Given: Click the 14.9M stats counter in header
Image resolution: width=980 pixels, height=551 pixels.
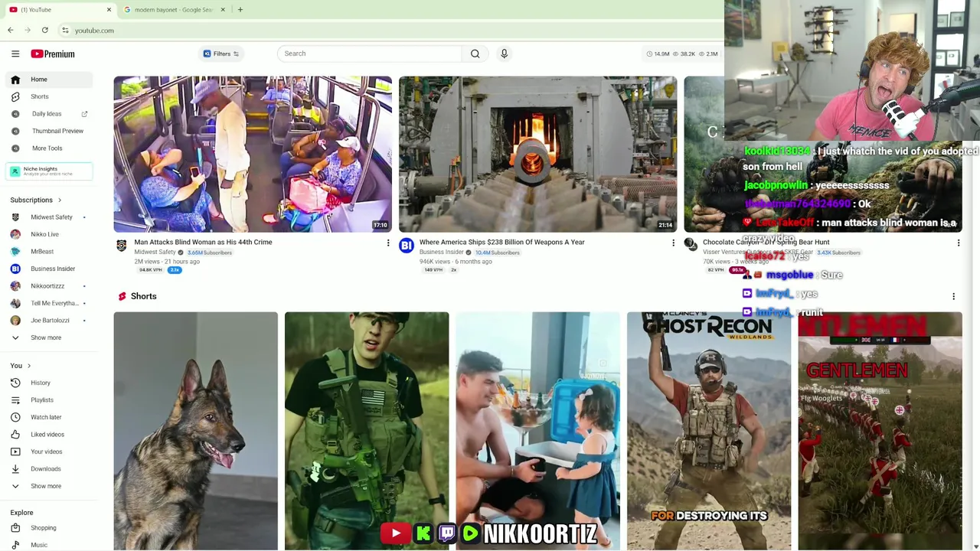Looking at the screenshot, I should click(658, 54).
